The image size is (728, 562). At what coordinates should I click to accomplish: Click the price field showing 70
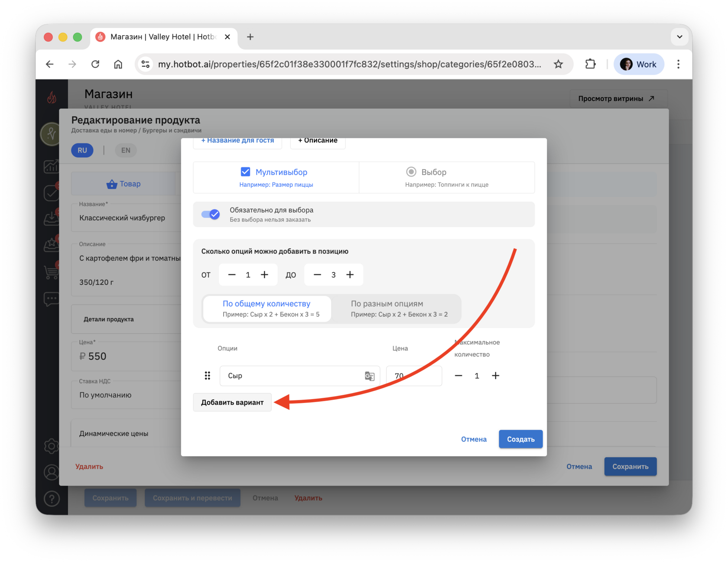coord(414,376)
